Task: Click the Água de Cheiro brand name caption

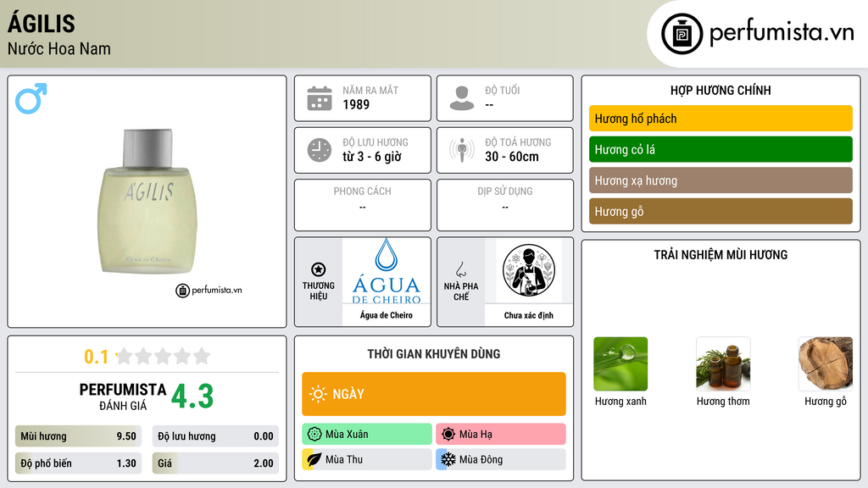Action: (387, 315)
